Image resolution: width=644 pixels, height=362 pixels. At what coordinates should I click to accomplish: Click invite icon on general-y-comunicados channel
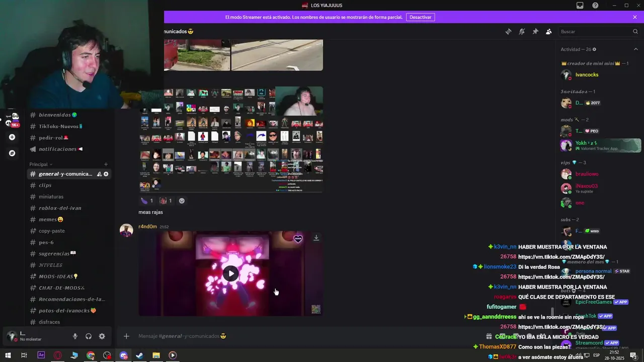(99, 174)
